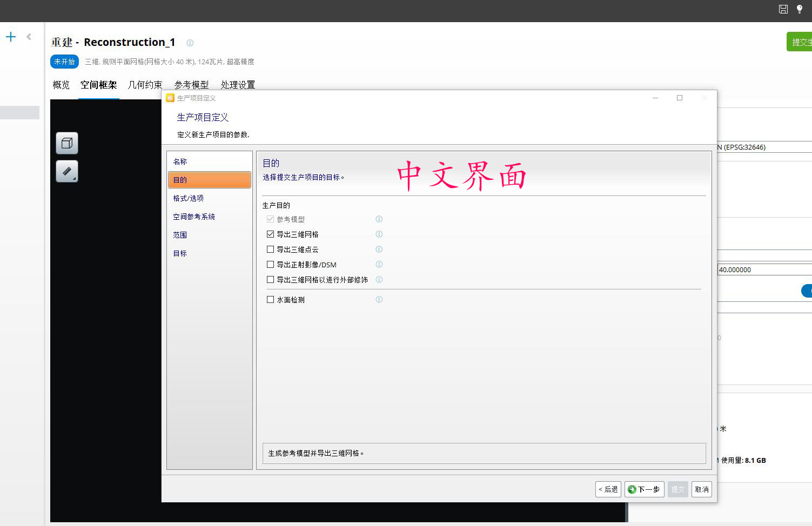
Task: Click the 取消 cancel button
Action: [702, 489]
